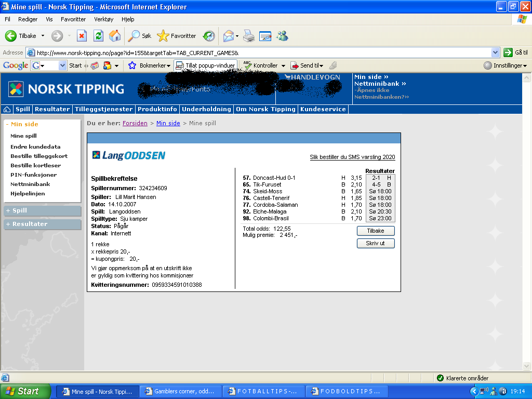
Task: Open the Favoritter menu
Action: tap(73, 19)
